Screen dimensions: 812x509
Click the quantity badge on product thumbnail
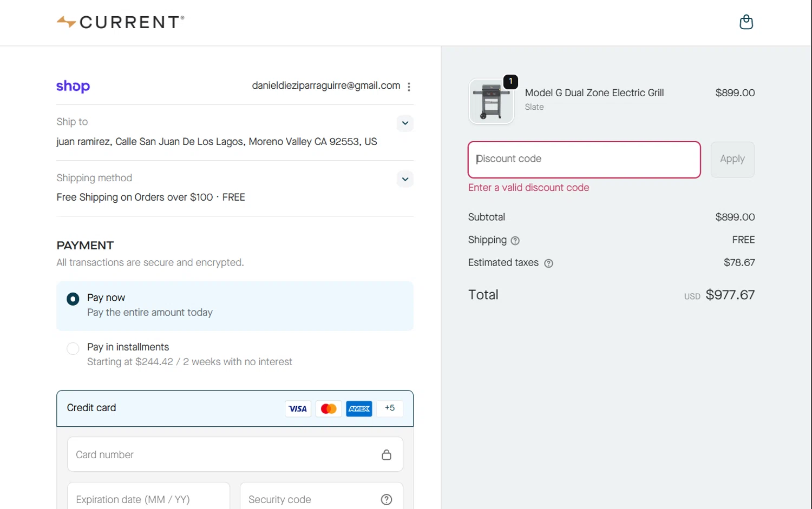tap(510, 82)
